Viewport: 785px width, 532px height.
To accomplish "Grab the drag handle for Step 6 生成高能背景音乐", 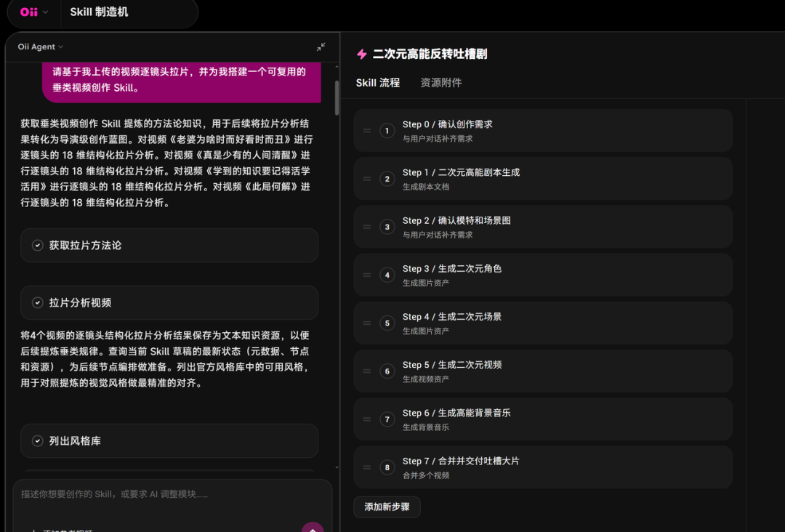I will pyautogui.click(x=367, y=419).
